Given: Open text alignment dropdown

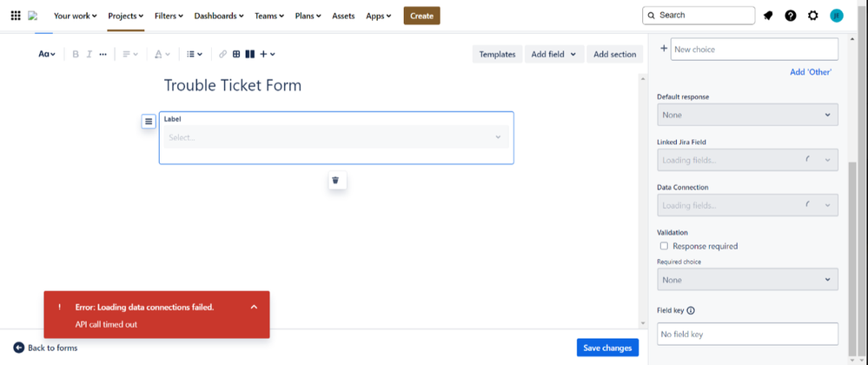Looking at the screenshot, I should pos(130,54).
